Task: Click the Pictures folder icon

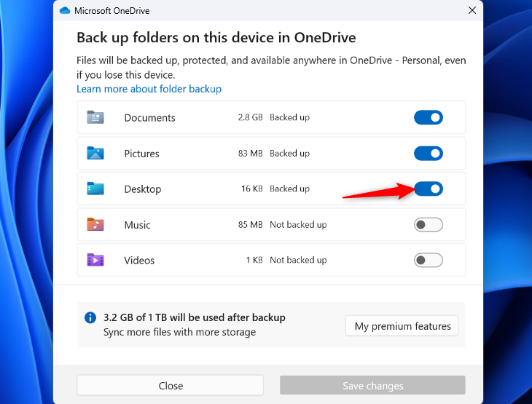Action: click(95, 154)
